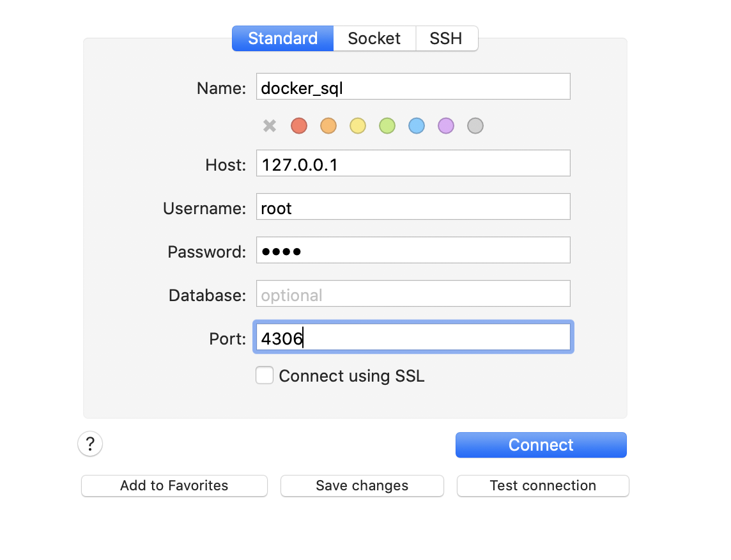Focus the Database input field
This screenshot has width=731, height=560.
click(x=413, y=294)
